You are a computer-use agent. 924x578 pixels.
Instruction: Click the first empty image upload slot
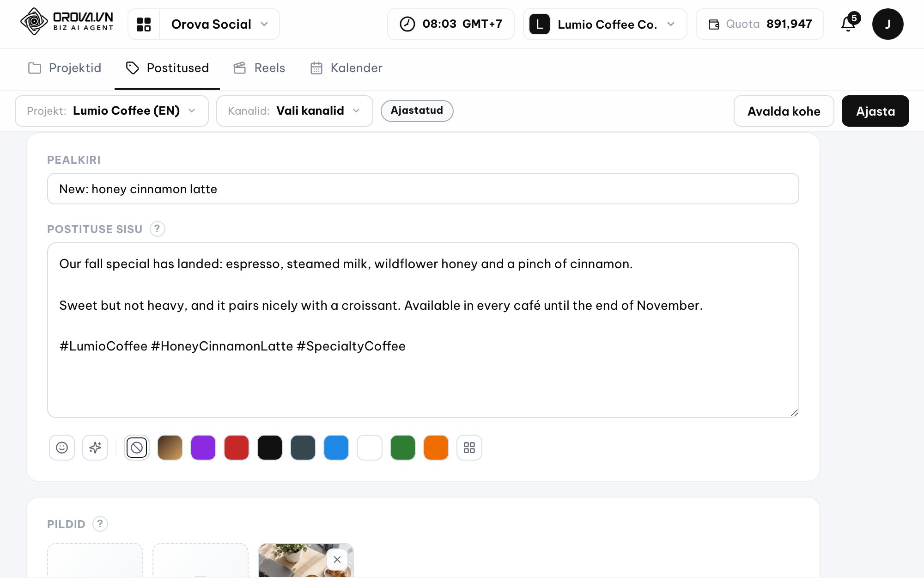point(95,560)
